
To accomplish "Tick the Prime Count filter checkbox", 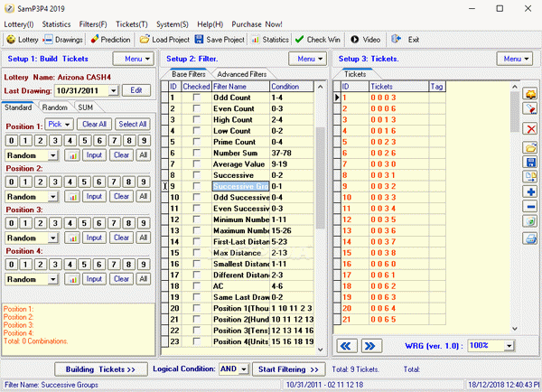I will click(x=197, y=142).
